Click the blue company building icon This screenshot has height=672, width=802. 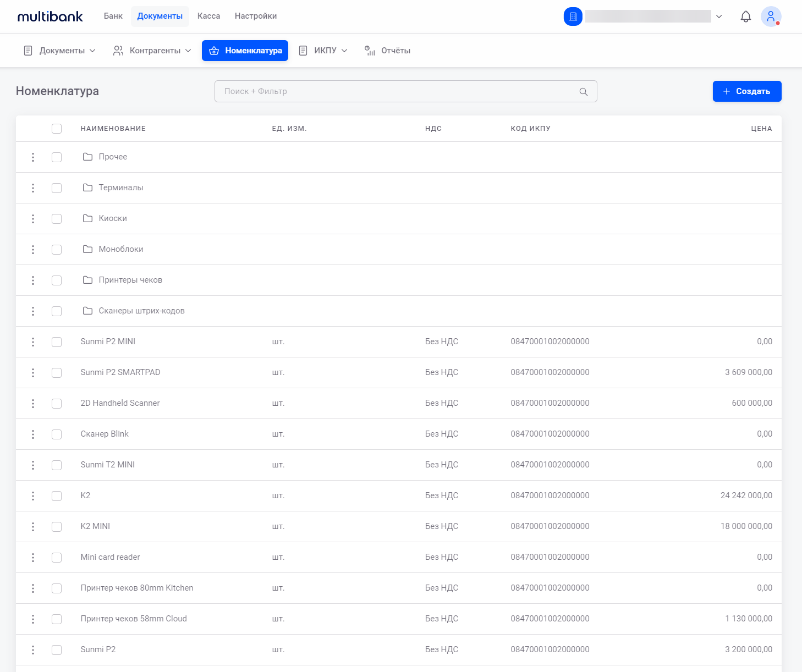point(573,16)
